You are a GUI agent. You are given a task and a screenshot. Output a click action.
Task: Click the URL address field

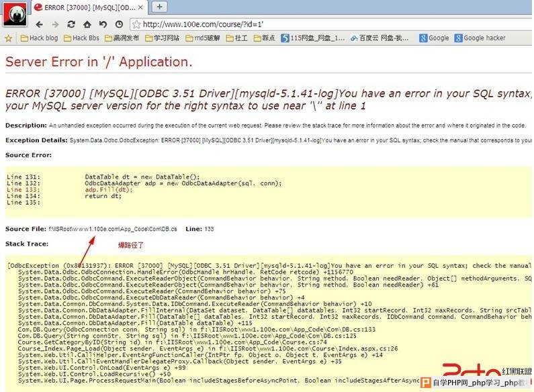pyautogui.click(x=330, y=24)
